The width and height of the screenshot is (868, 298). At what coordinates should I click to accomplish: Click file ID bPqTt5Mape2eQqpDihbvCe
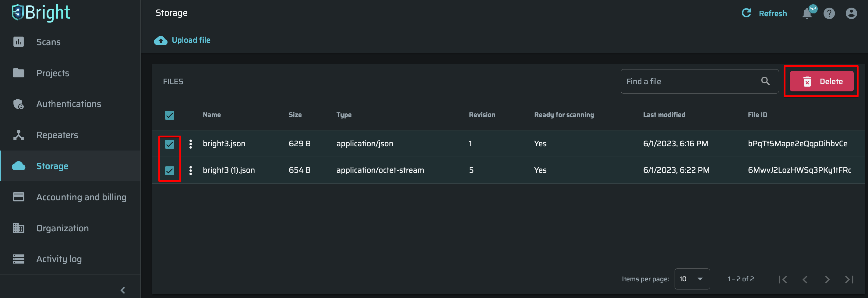[x=798, y=144]
